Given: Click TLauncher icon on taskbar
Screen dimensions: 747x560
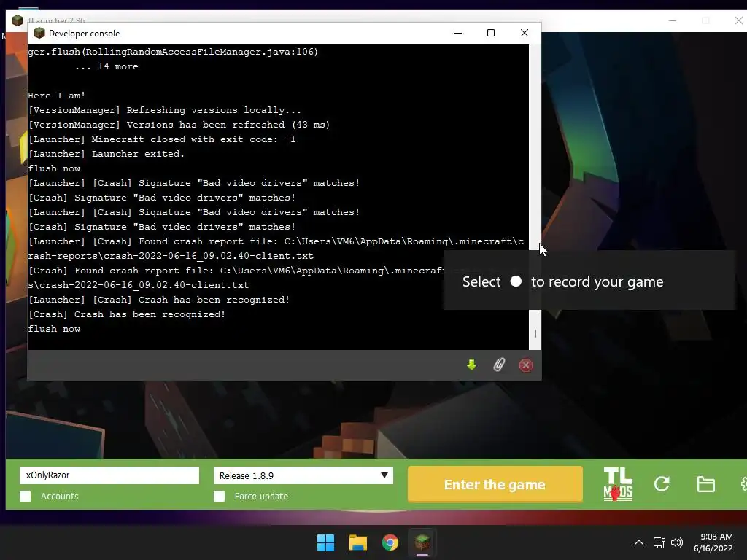Looking at the screenshot, I should click(422, 542).
